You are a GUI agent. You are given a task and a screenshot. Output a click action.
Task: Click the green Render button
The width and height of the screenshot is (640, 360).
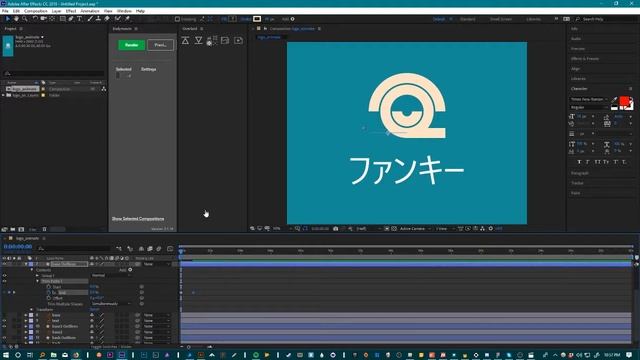[x=131, y=45]
